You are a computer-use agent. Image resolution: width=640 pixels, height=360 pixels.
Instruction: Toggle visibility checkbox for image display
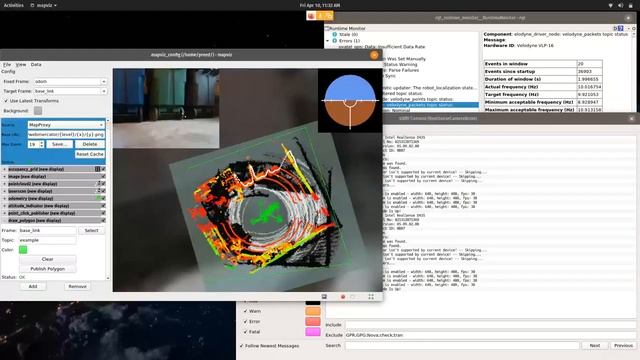point(103,176)
